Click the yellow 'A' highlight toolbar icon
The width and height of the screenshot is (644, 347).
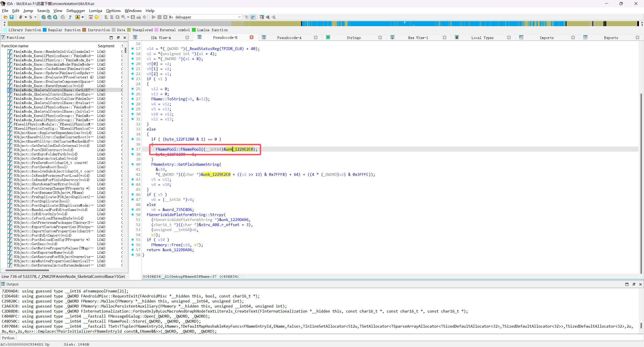point(78,17)
